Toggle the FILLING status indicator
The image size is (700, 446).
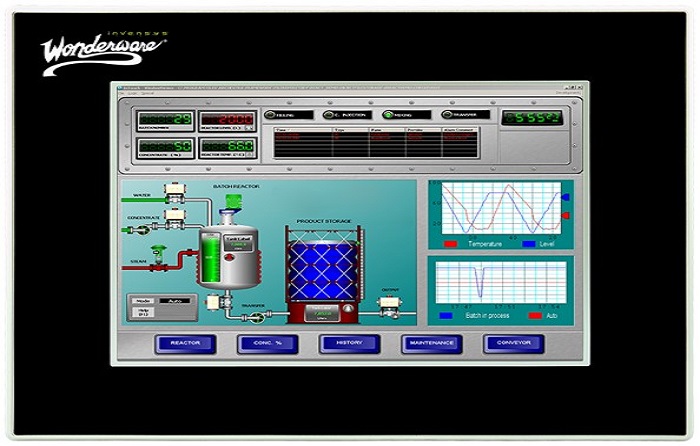288,115
